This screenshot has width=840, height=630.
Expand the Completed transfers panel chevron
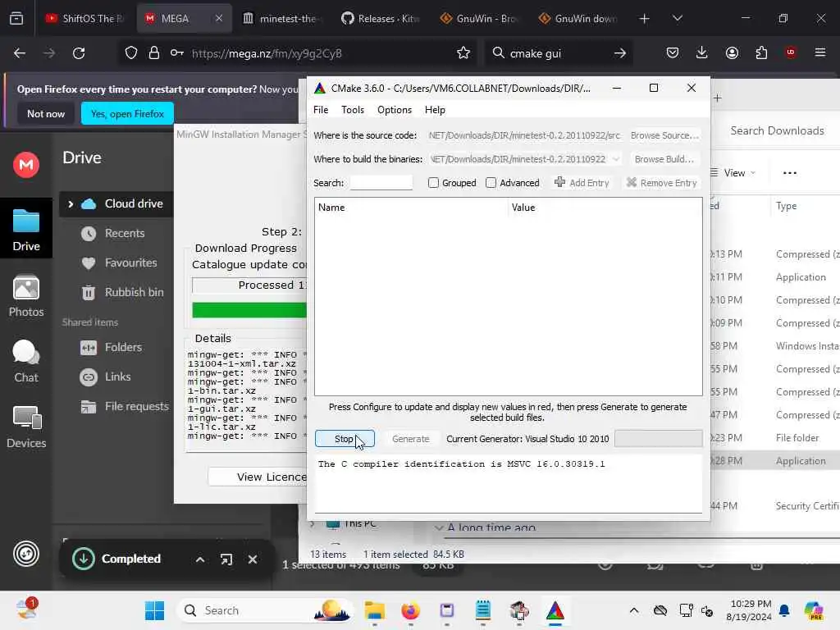point(200,559)
